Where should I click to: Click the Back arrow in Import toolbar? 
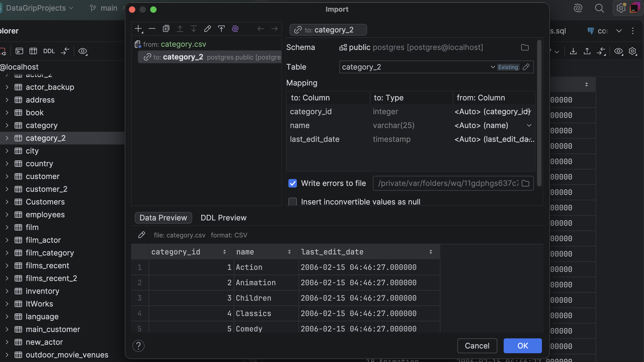(261, 29)
